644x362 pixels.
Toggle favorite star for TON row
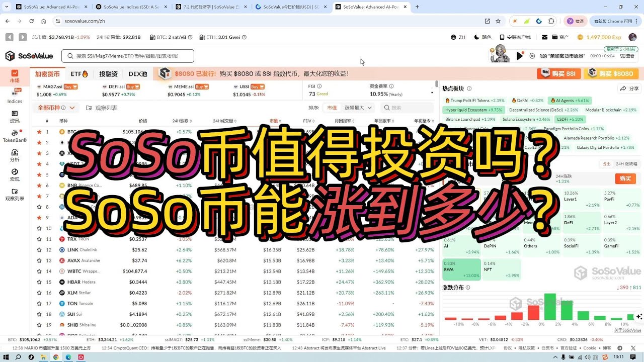coord(39,304)
